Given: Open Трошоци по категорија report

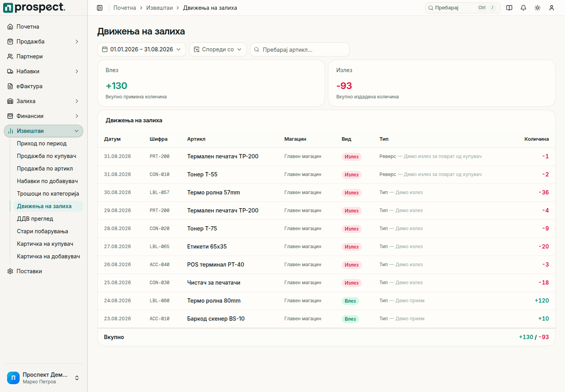Looking at the screenshot, I should click(48, 194).
